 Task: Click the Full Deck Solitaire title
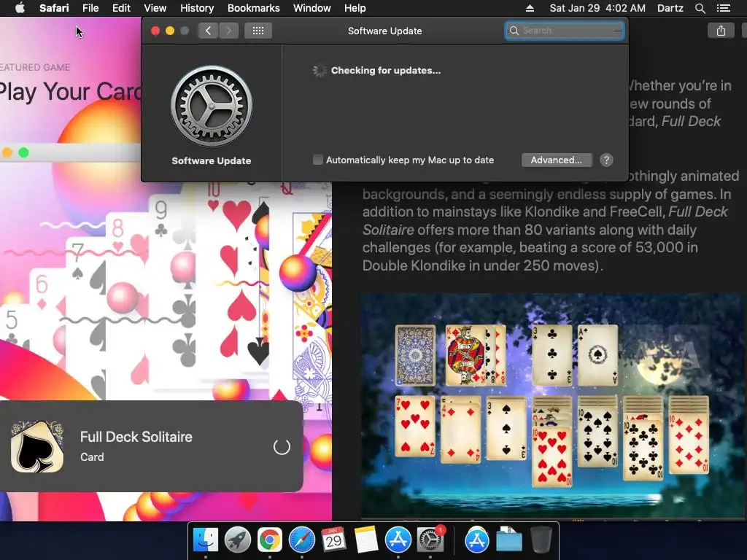coord(136,437)
